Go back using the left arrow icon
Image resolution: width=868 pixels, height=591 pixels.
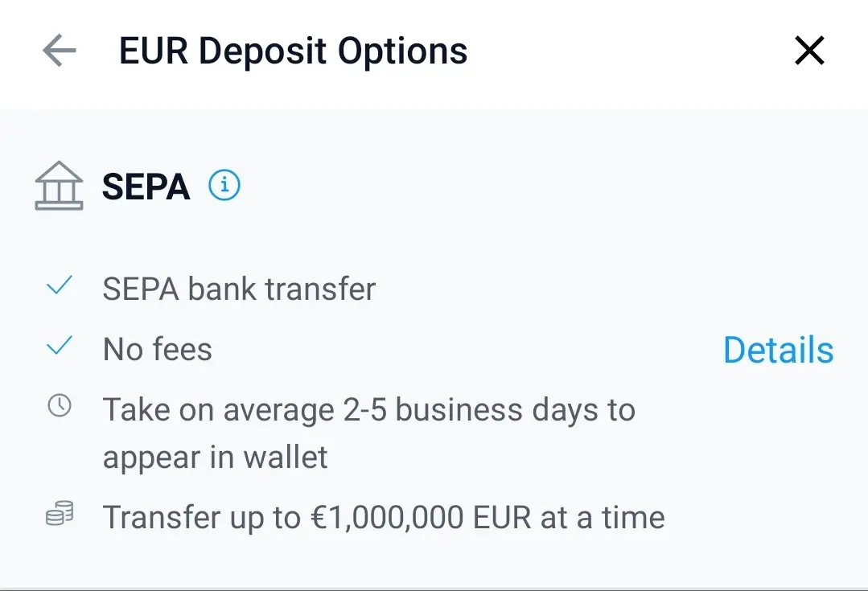coord(60,51)
